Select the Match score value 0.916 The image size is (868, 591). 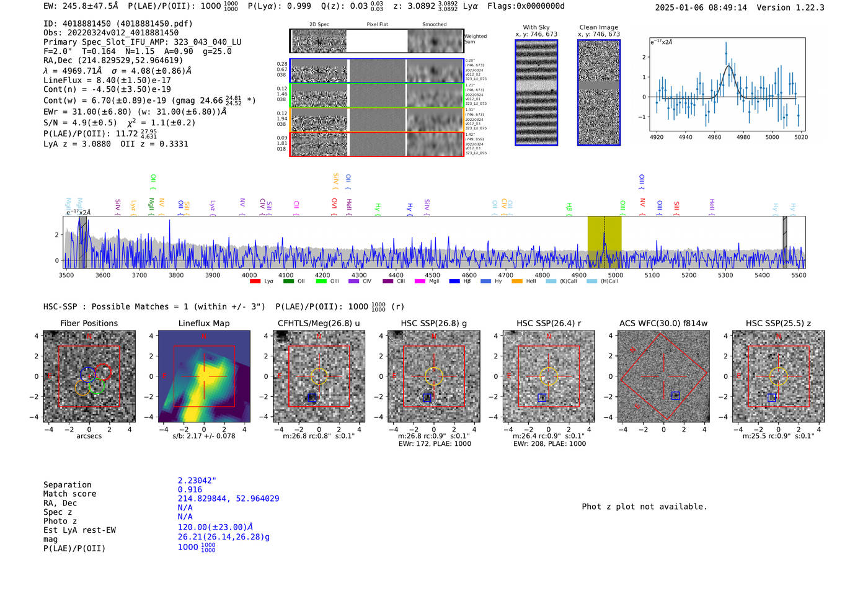190,489
